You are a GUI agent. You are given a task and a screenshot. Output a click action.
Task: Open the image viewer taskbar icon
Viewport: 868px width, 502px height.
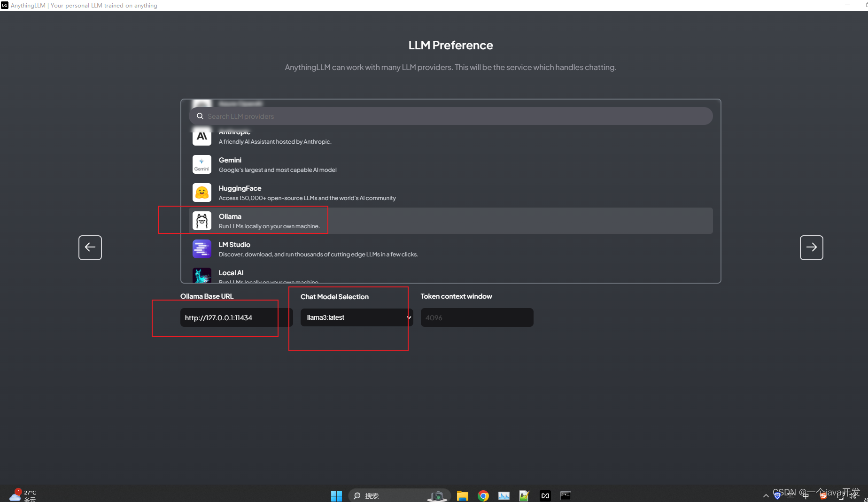[x=504, y=495]
